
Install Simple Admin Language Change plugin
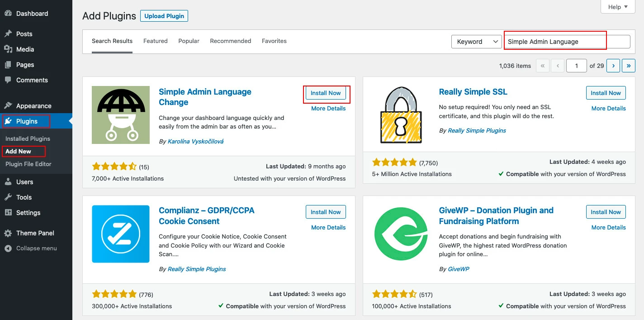click(x=326, y=93)
